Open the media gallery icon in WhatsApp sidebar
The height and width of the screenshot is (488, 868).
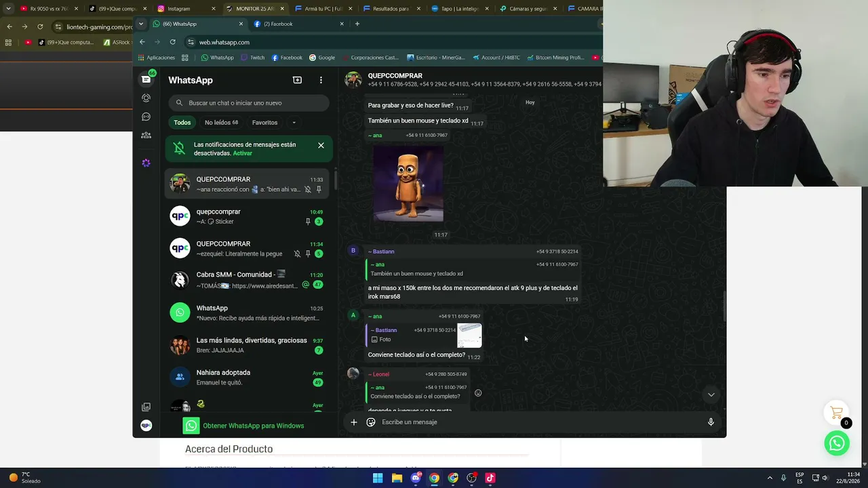click(146, 407)
